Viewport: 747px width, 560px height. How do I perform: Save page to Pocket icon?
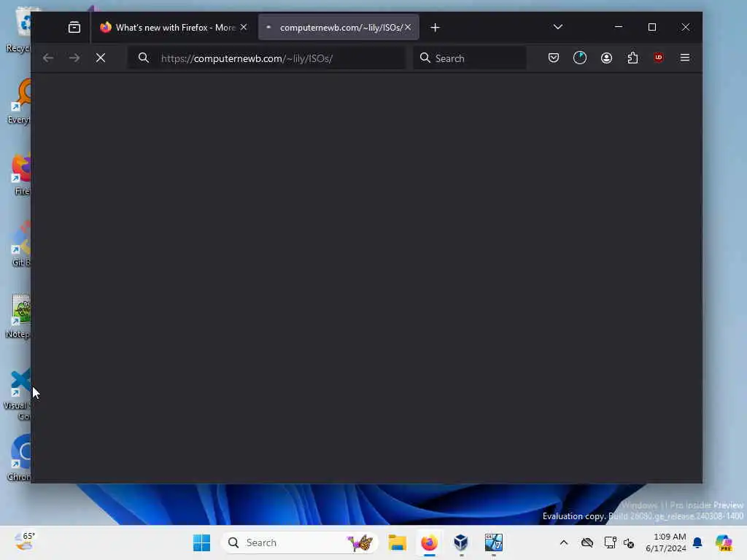[554, 58]
